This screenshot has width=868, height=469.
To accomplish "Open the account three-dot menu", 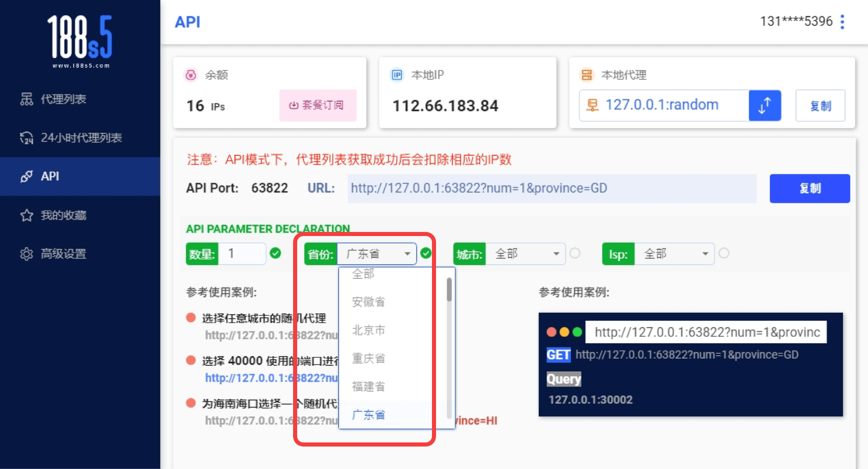I will point(842,21).
